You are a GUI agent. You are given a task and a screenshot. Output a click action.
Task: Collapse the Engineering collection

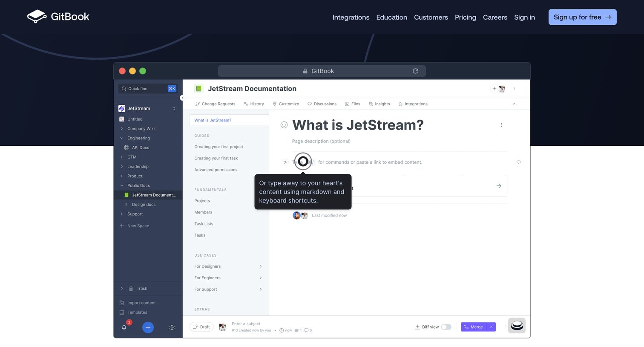pyautogui.click(x=122, y=138)
